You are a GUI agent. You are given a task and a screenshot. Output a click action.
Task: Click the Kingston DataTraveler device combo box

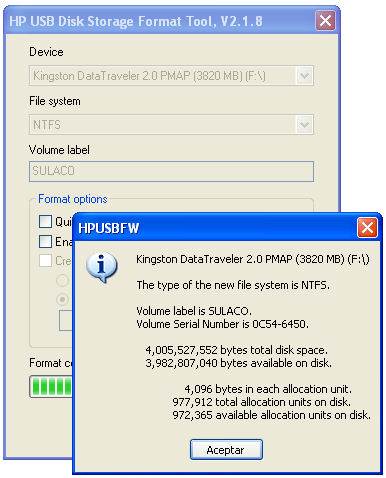pos(171,76)
